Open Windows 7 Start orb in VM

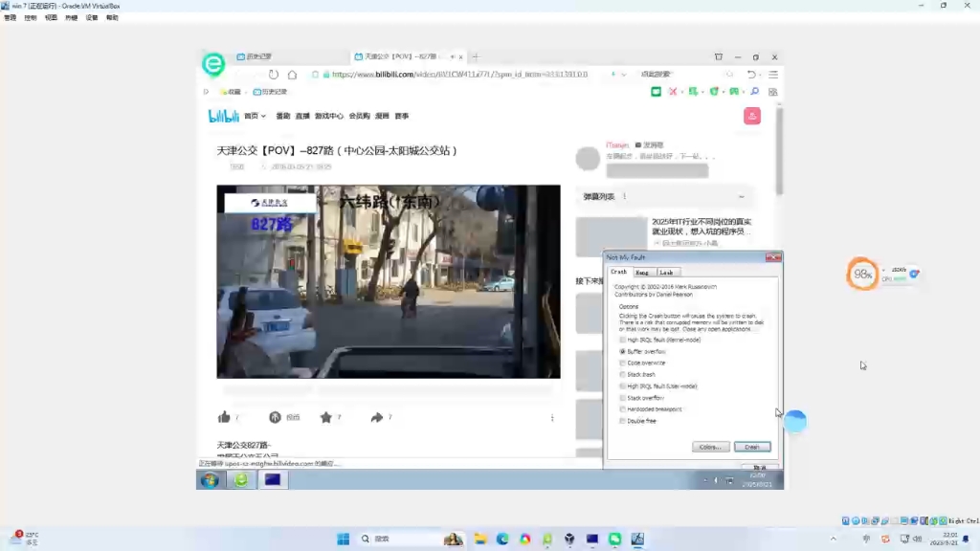pos(210,480)
